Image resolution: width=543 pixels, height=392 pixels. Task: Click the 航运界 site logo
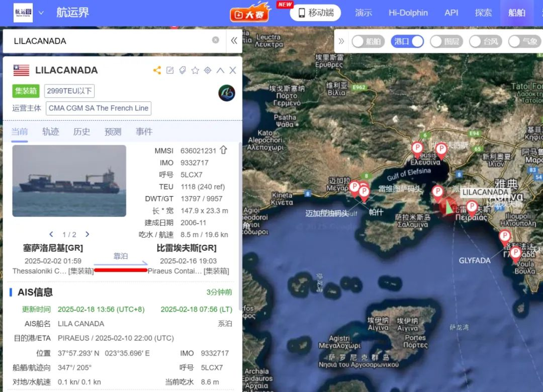(x=23, y=13)
